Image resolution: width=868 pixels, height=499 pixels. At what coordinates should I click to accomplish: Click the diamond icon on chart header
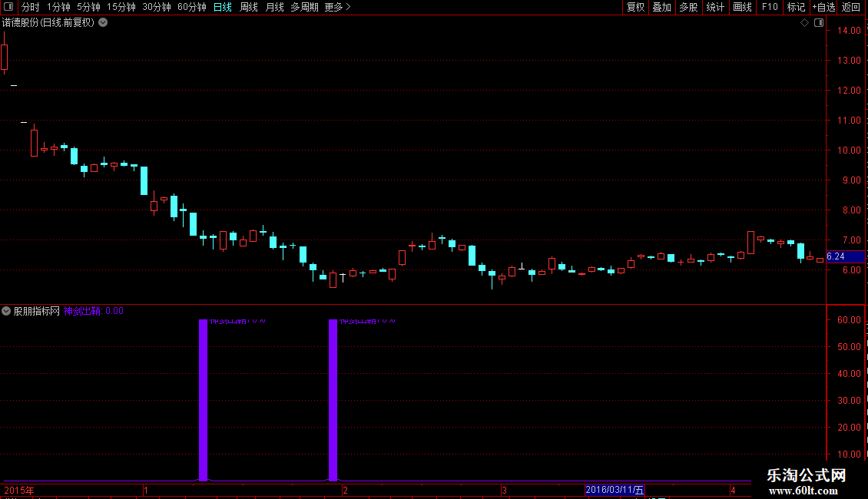click(805, 23)
